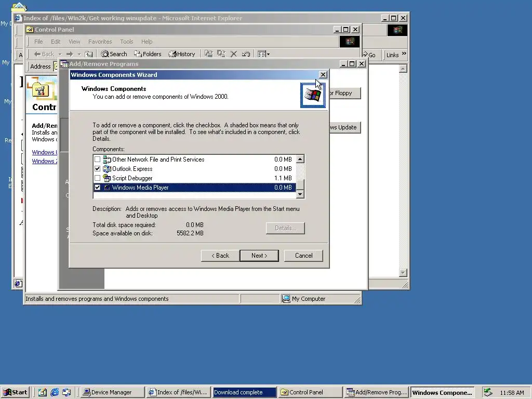Click the Next button in wizard
This screenshot has width=532, height=399.
click(259, 256)
